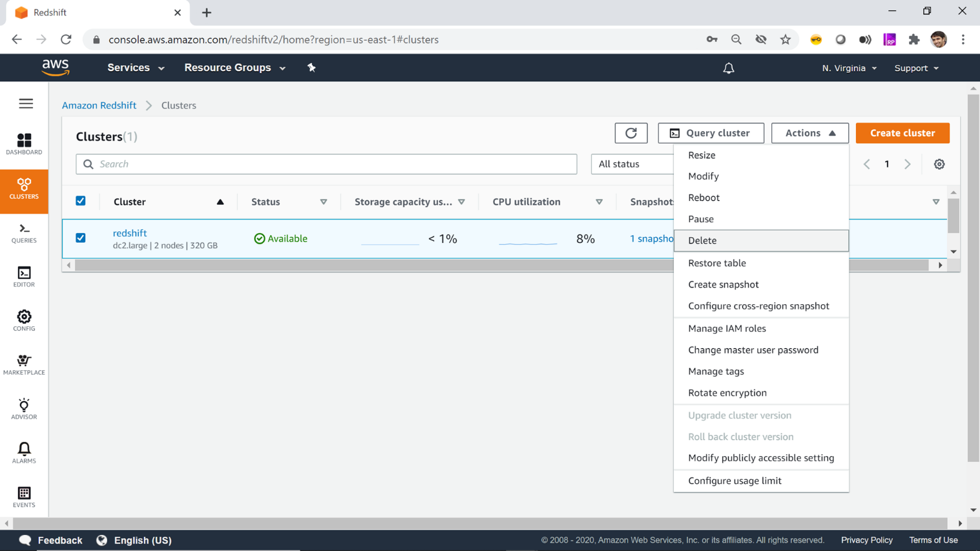Choose Restore table from Actions menu

(761, 263)
